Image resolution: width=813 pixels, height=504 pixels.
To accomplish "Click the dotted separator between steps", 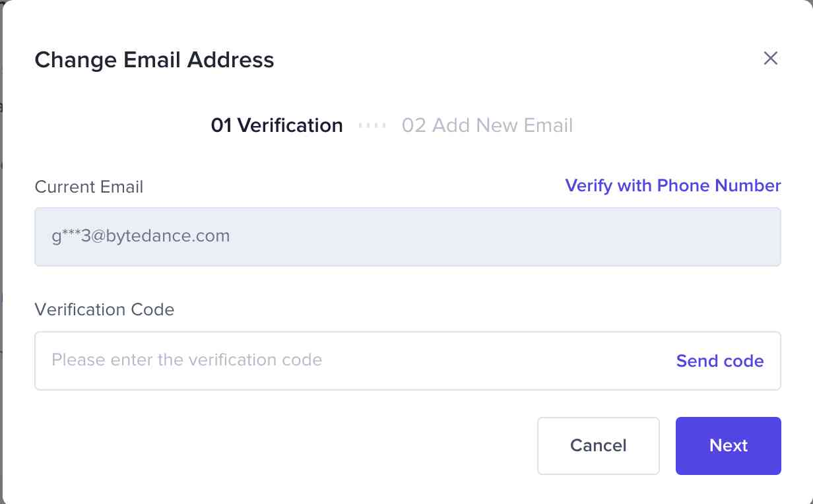I will pos(372,125).
